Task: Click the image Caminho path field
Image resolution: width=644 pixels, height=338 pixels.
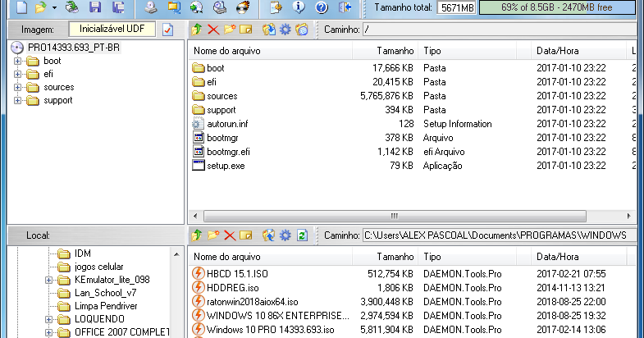Action: 499,30
